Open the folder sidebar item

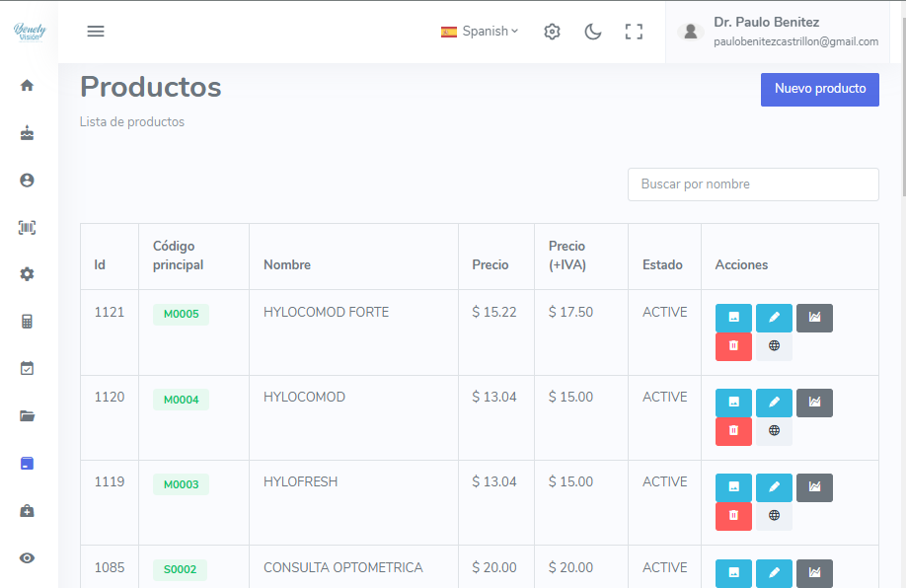(28, 416)
